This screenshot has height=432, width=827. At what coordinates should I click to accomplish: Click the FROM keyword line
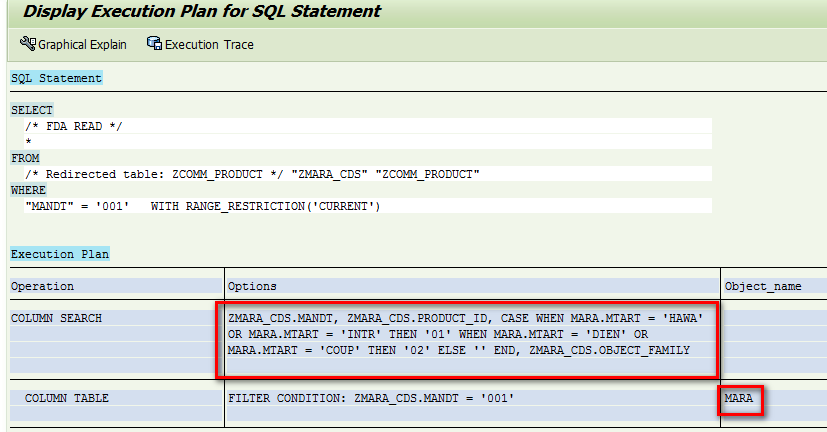(x=25, y=158)
